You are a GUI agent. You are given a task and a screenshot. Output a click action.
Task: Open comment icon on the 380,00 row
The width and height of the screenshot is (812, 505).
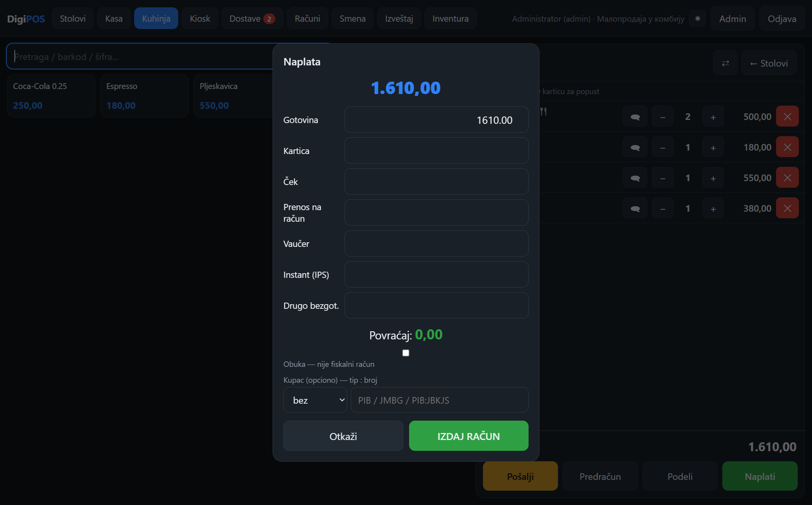[x=635, y=208]
